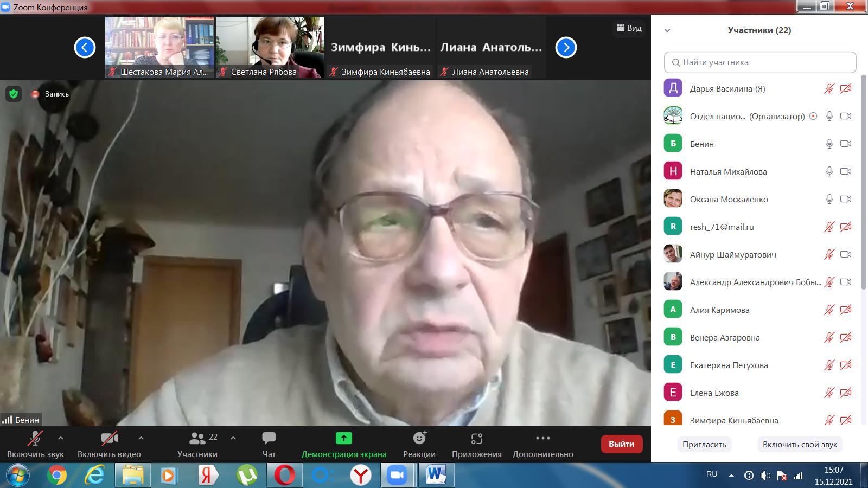Turn on camera with Включить видео
The image size is (868, 488).
point(109,438)
